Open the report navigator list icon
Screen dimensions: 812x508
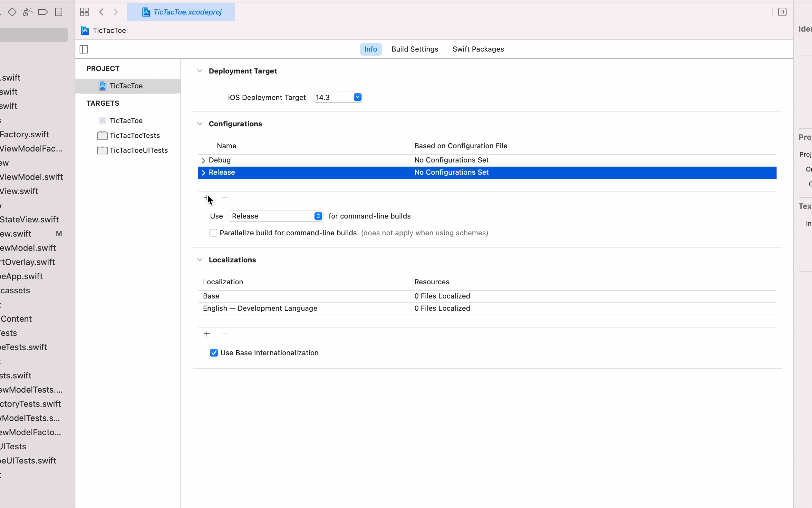tap(59, 12)
